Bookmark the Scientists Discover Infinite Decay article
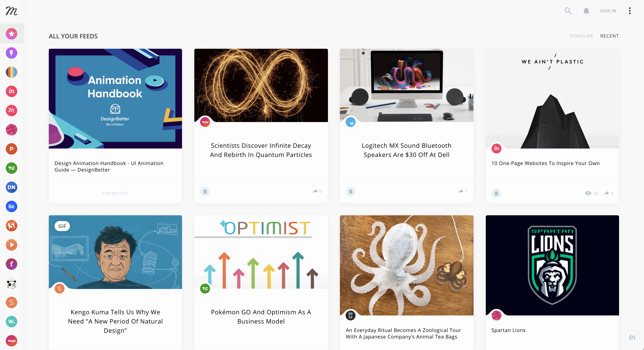 [205, 192]
